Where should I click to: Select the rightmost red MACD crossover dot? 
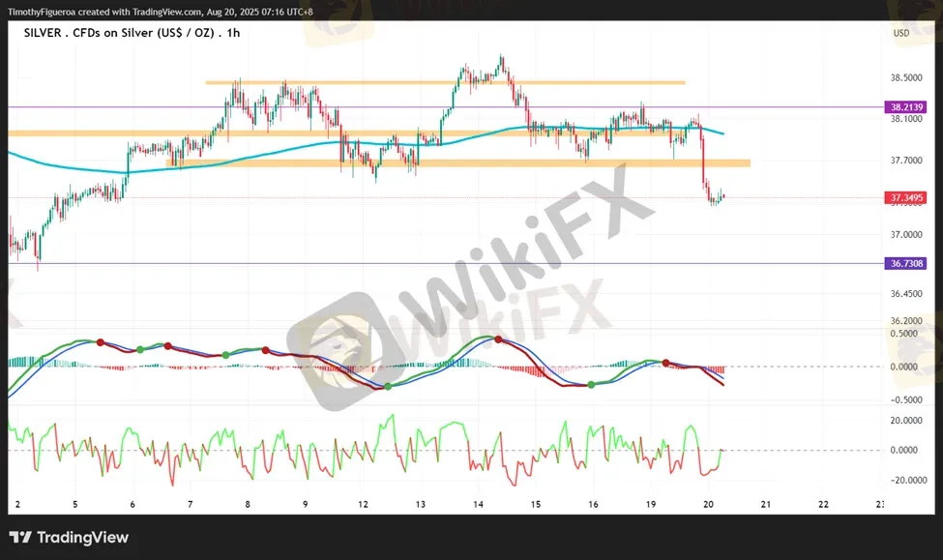pos(664,362)
